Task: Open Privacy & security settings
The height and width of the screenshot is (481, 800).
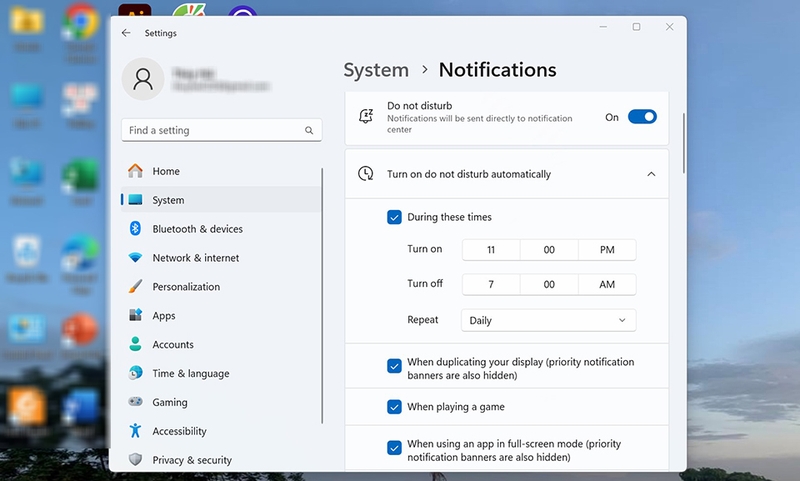Action: coord(220,460)
